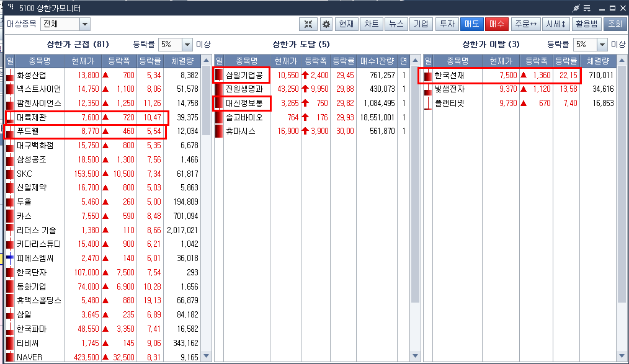Sort 상한가 도달 list by 매수1잔량 header
Screen dimensions: 629x364
(x=377, y=61)
